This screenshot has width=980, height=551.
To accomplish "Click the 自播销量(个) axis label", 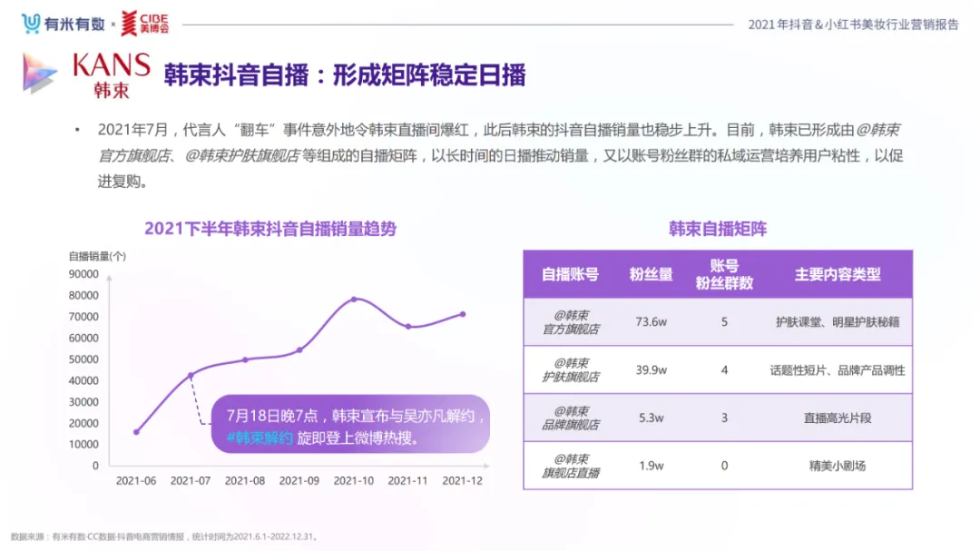I will click(x=97, y=256).
